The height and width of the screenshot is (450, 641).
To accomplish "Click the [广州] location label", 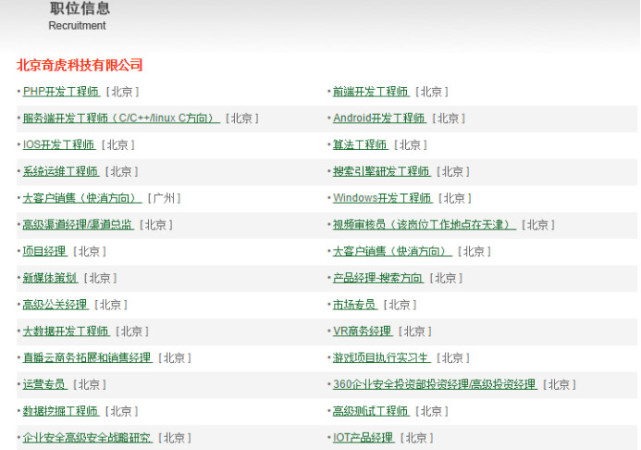I will tap(164, 198).
